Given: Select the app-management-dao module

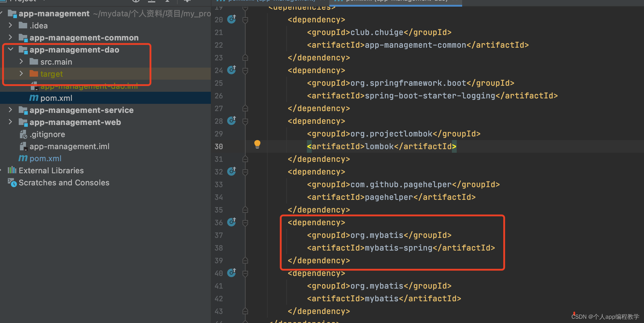Looking at the screenshot, I should [105, 50].
